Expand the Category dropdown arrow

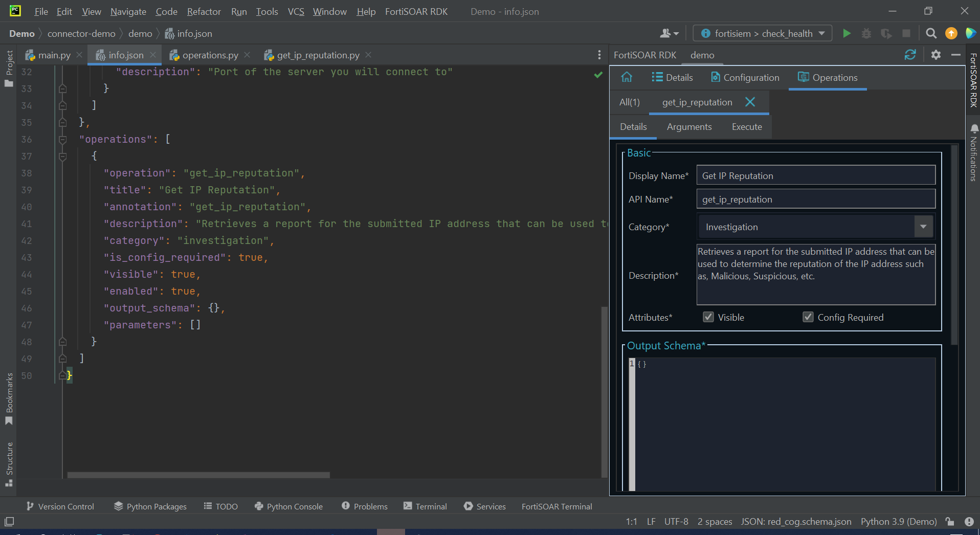tap(923, 227)
